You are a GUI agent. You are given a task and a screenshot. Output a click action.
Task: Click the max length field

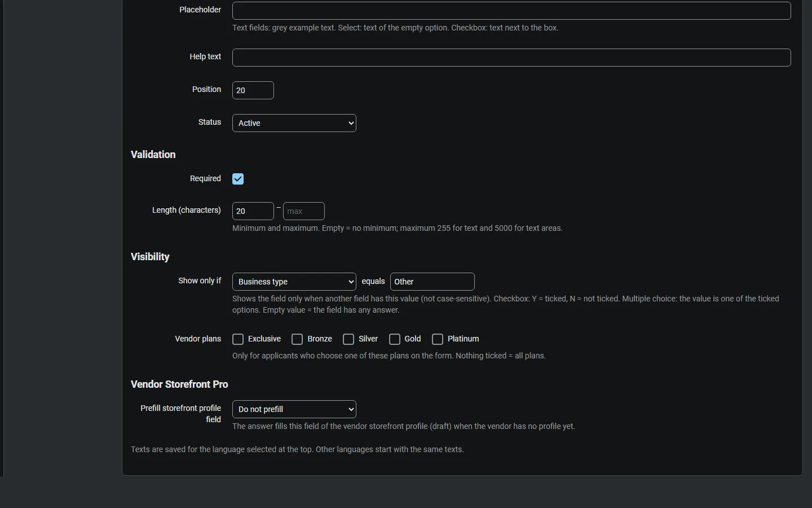[304, 211]
